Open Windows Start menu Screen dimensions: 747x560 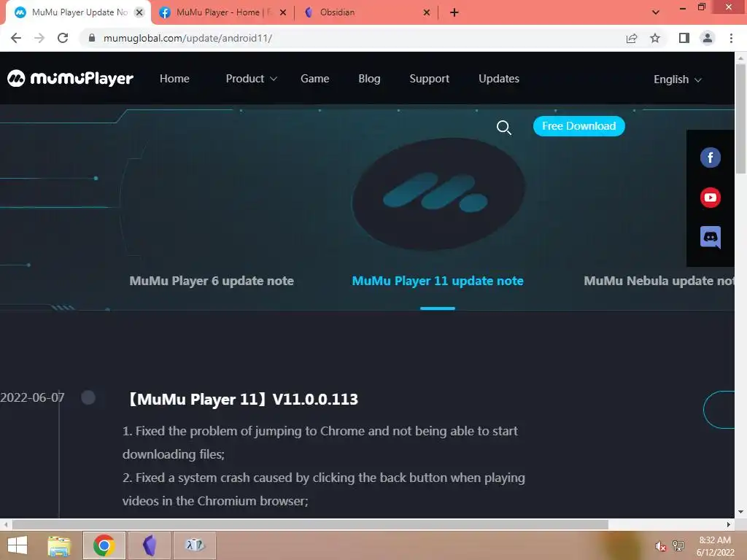tap(18, 545)
